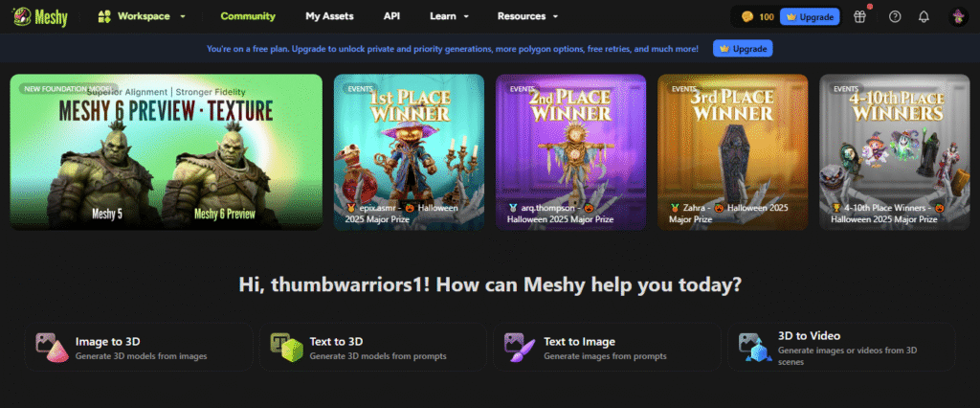
Task: Open Meshy 6 Preview Texture banner
Action: (167, 151)
